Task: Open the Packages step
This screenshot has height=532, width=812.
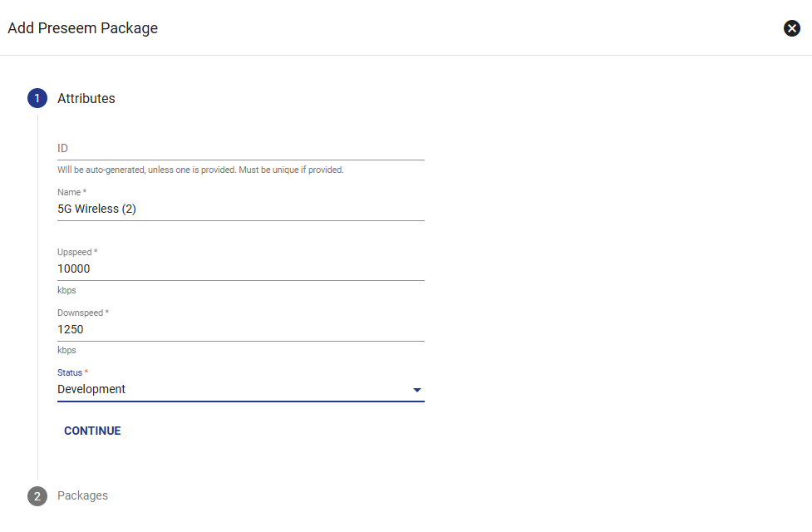Action: pyautogui.click(x=82, y=495)
